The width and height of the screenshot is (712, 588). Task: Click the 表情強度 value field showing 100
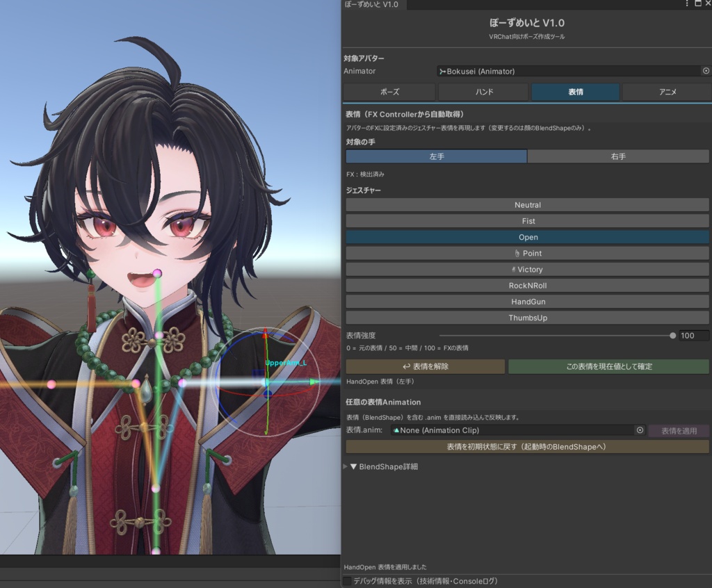[693, 336]
